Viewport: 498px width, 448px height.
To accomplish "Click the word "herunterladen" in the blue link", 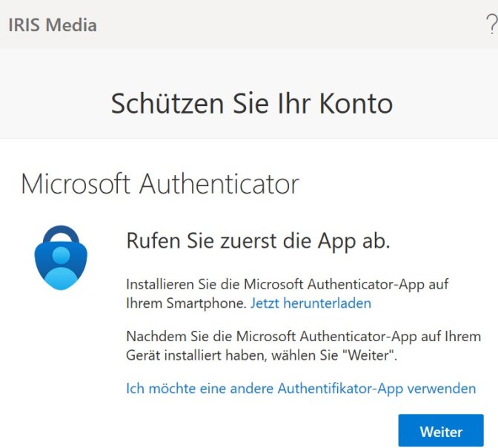I will click(327, 303).
